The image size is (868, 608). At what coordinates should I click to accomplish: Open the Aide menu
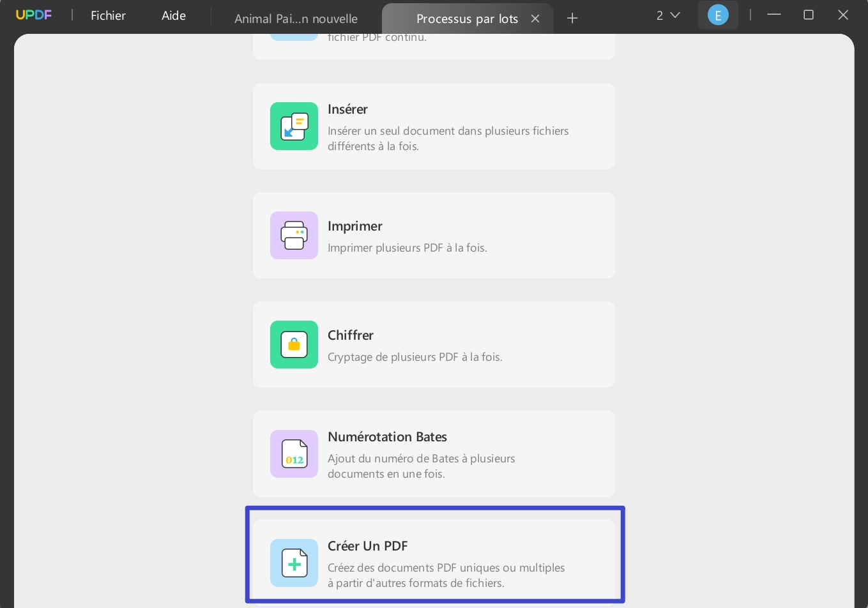174,15
